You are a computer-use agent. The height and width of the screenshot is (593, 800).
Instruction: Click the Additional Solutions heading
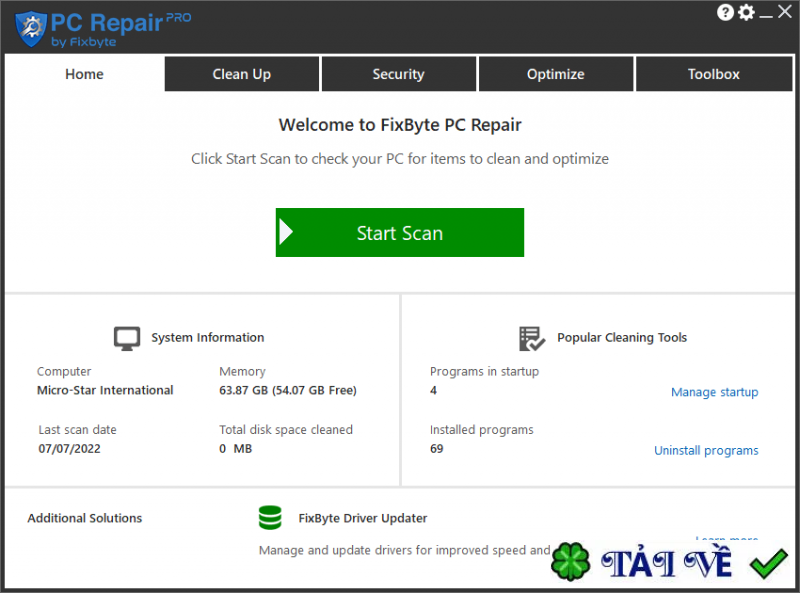point(85,518)
